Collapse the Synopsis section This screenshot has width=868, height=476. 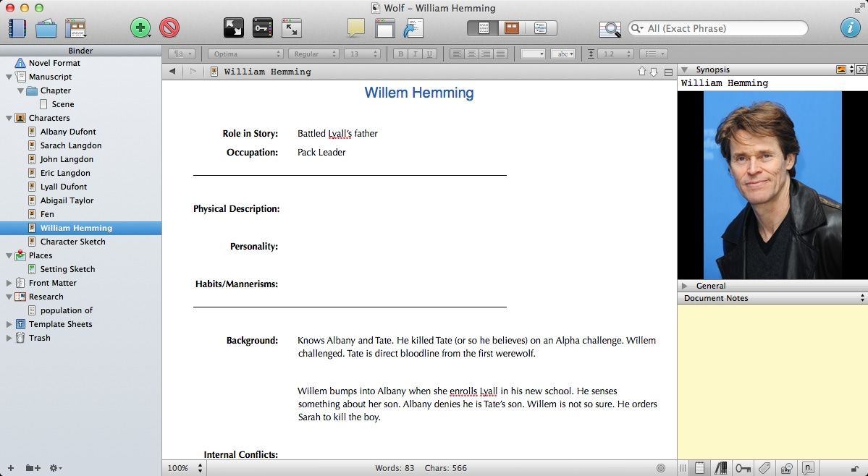685,69
